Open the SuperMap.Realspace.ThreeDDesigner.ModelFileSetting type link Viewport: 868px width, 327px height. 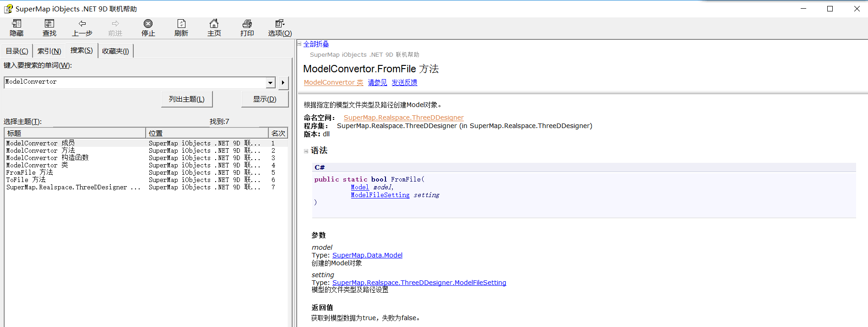tap(419, 283)
